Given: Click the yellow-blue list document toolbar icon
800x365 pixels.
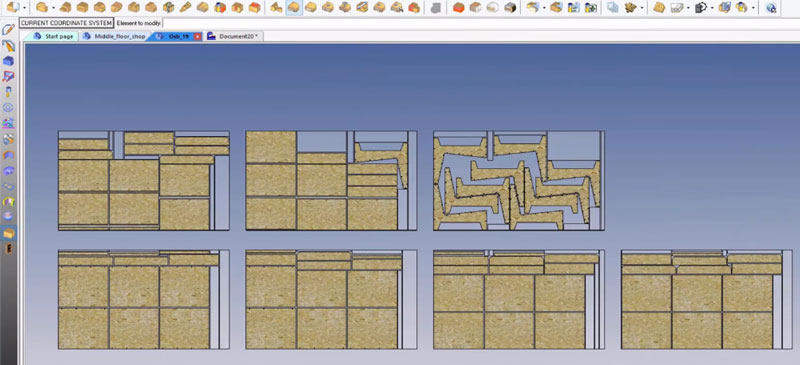Looking at the screenshot, I should click(574, 7).
